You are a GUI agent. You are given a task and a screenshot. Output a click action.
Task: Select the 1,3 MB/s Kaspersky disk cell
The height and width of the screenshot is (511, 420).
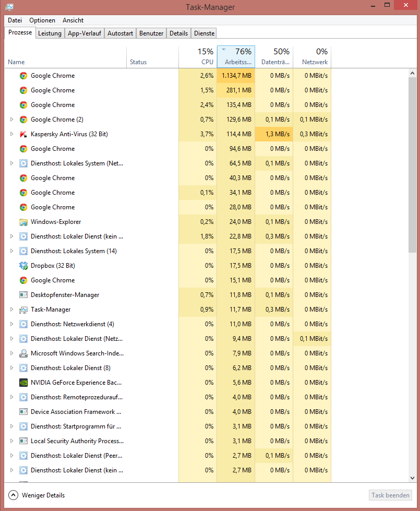pos(274,134)
